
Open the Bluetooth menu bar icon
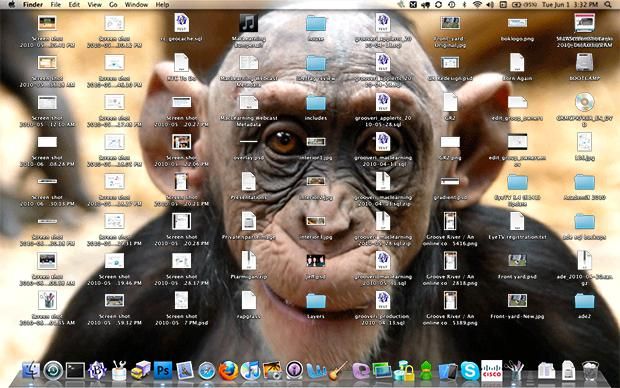coord(465,5)
